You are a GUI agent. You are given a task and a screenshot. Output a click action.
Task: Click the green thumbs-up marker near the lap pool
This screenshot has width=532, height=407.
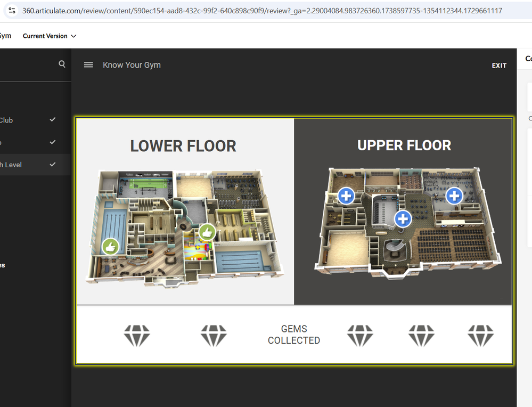pyautogui.click(x=110, y=247)
